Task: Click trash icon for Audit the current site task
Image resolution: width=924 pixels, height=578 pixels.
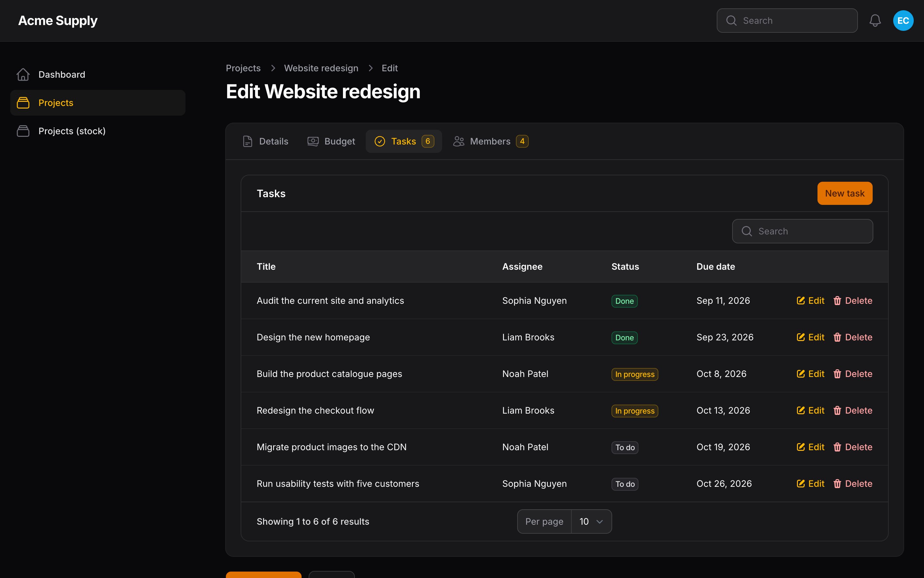Action: pos(837,301)
